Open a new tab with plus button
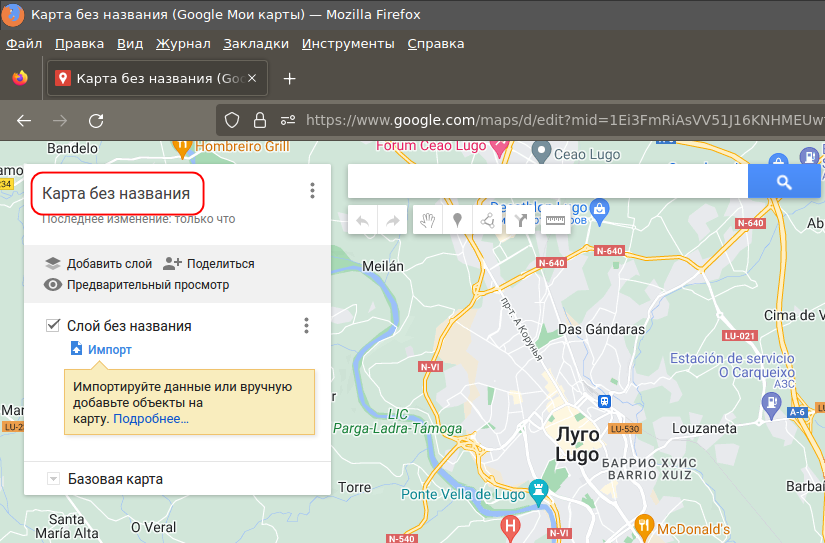Viewport: 825px width, 543px height. point(289,79)
